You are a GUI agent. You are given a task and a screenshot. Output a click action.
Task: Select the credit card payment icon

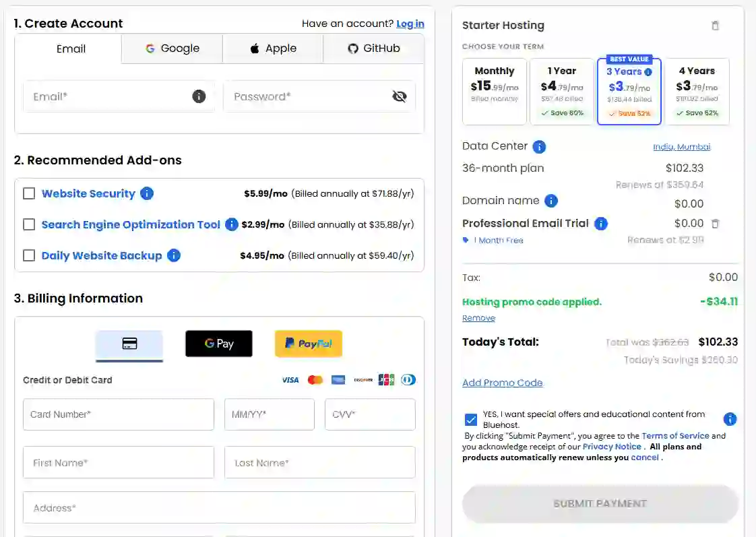coord(129,344)
